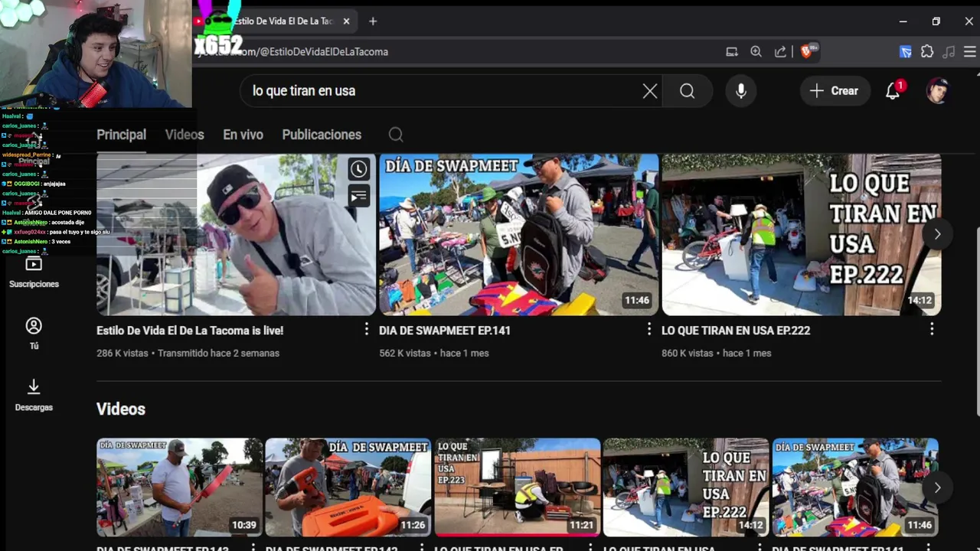Screen dimensions: 980x551
Task: Click the share page icon in address bar
Action: (781, 51)
